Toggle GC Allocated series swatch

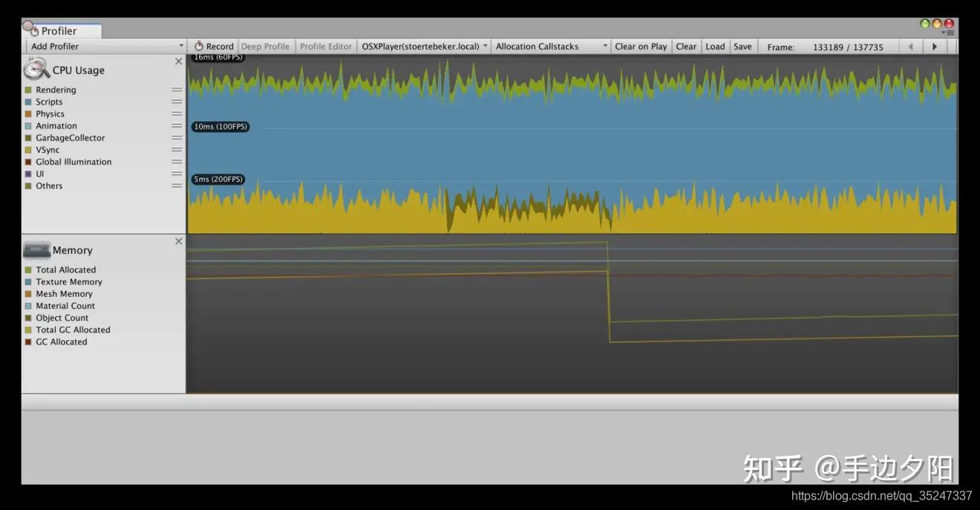pyautogui.click(x=28, y=341)
